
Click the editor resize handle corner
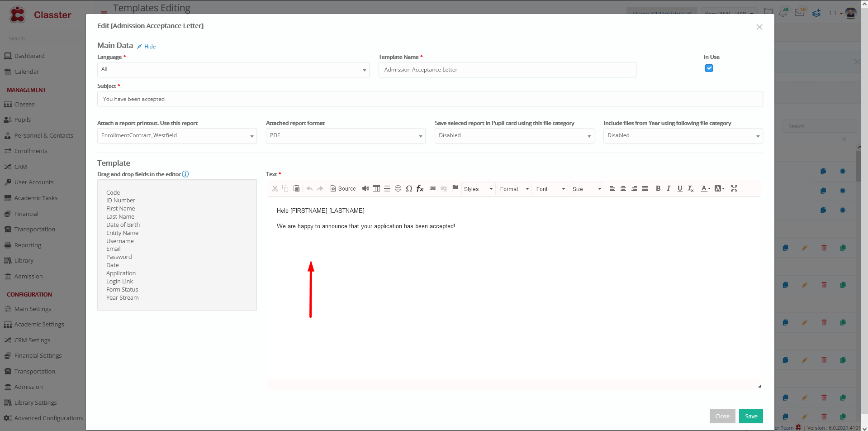[759, 386]
